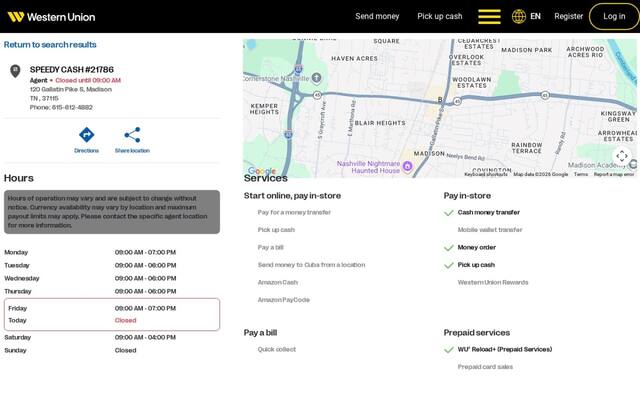The image size is (640, 400).
Task: Click the Log in button
Action: click(x=614, y=16)
